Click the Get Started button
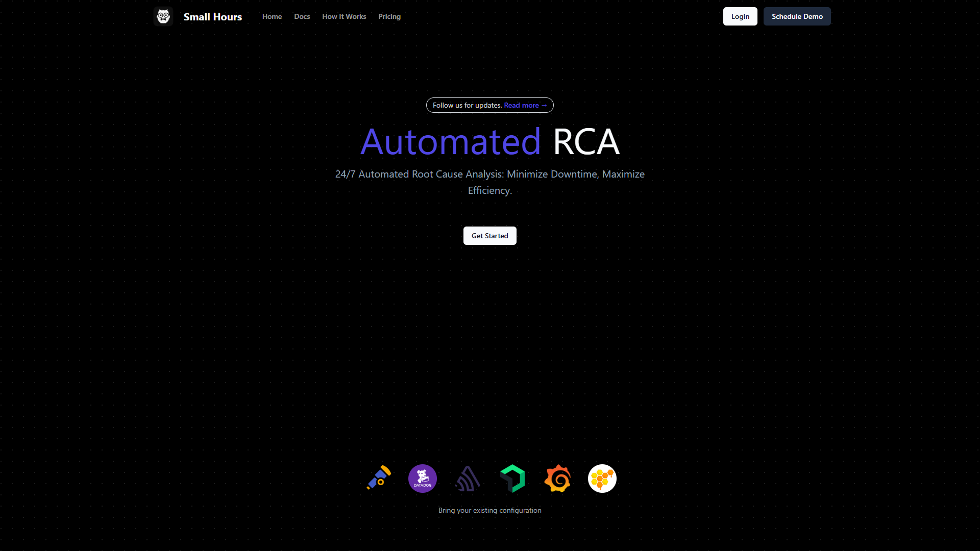Screen dimensions: 980x551 point(490,236)
